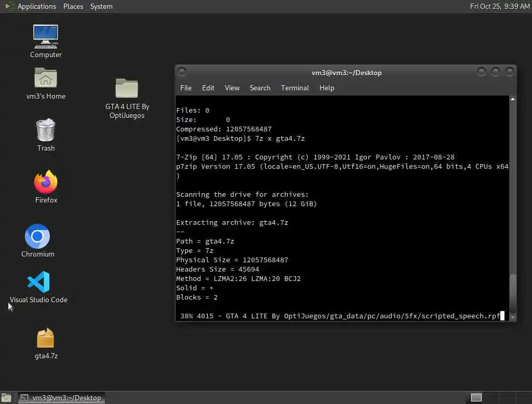Launch Chromium from the desktop
Image resolution: width=532 pixels, height=404 pixels.
[37, 240]
